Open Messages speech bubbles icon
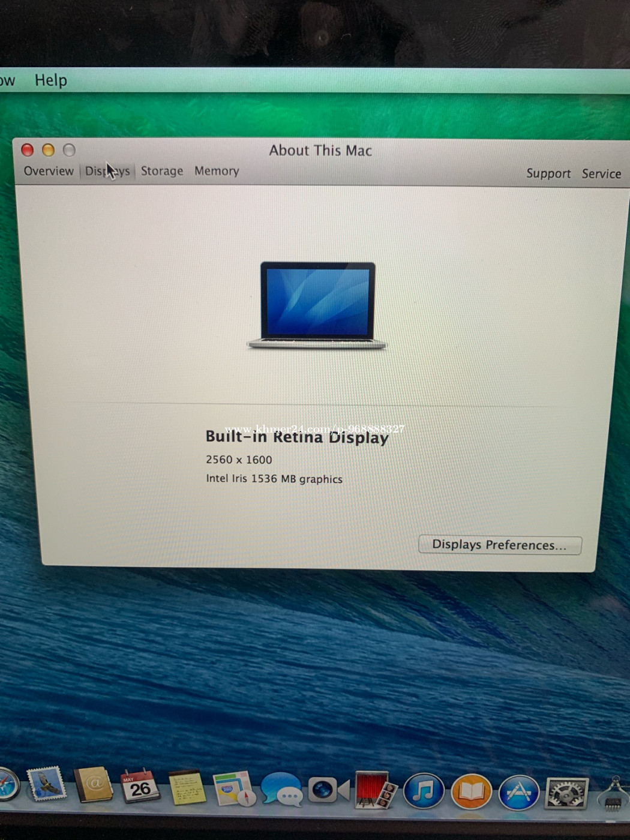 [x=281, y=790]
